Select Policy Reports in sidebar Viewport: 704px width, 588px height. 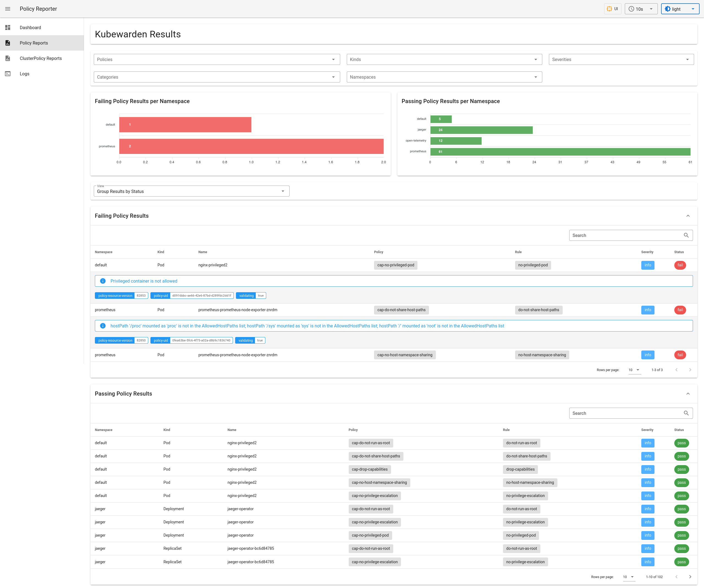(34, 43)
